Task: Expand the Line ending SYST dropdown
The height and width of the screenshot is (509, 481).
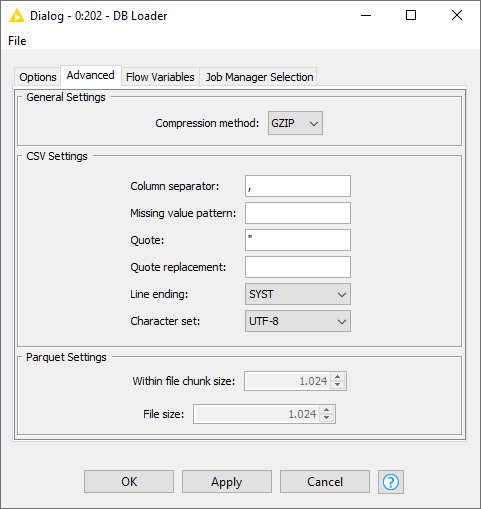Action: [x=298, y=294]
